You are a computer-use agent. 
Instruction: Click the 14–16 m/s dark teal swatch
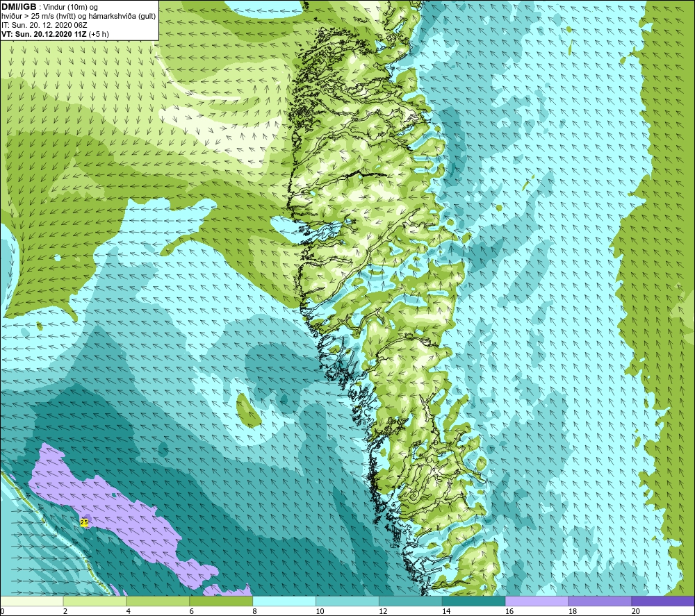click(473, 601)
